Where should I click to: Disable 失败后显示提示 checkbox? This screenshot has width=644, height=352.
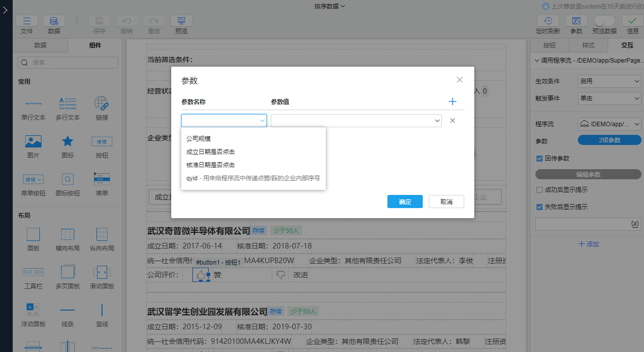click(540, 207)
